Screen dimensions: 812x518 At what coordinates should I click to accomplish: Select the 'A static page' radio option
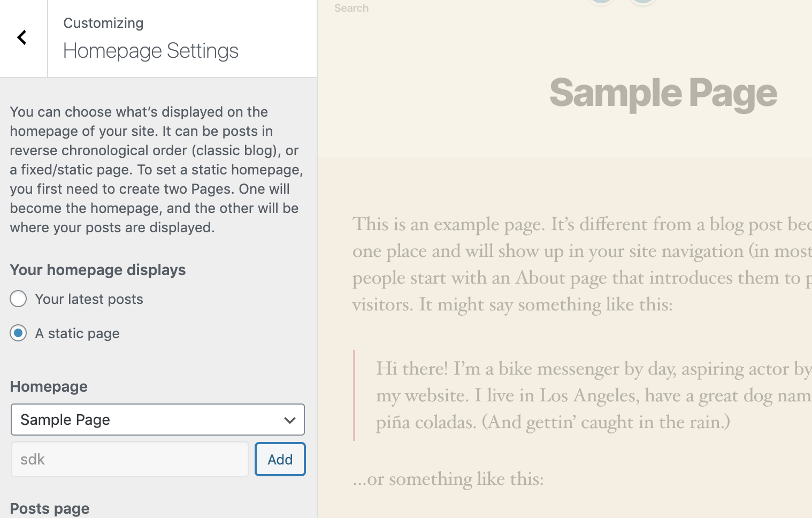[x=18, y=333]
